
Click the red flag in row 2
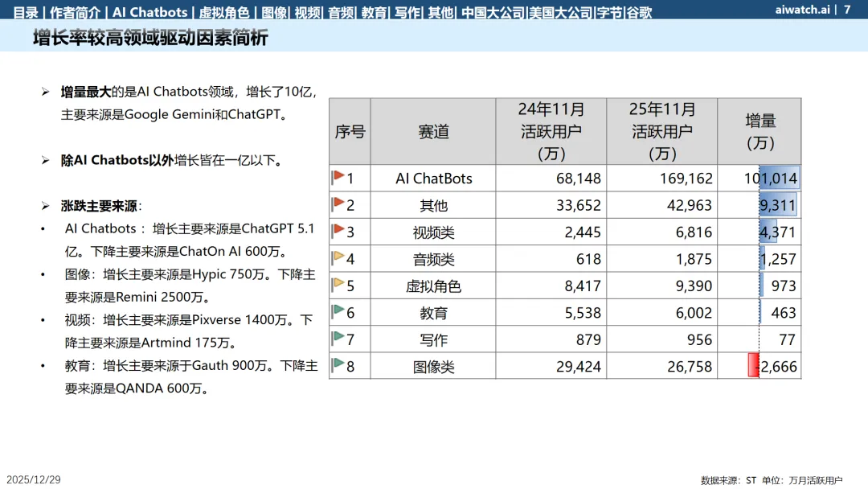(x=338, y=203)
